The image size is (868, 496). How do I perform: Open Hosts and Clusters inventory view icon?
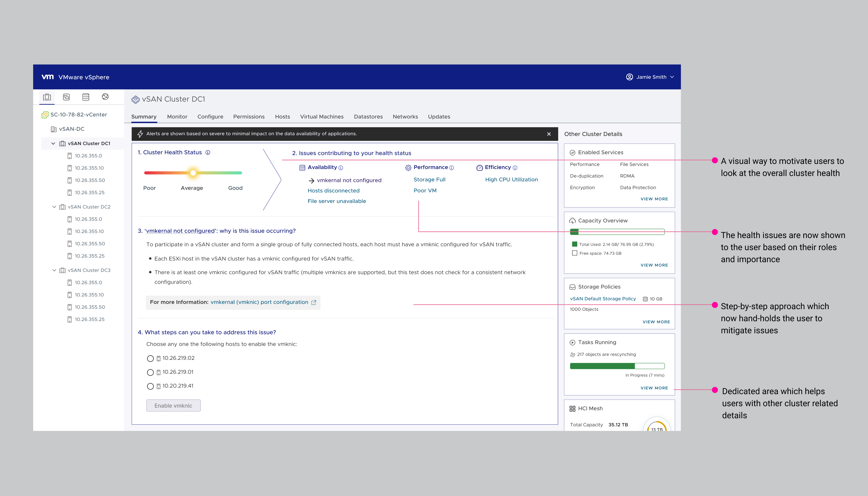pos(47,97)
